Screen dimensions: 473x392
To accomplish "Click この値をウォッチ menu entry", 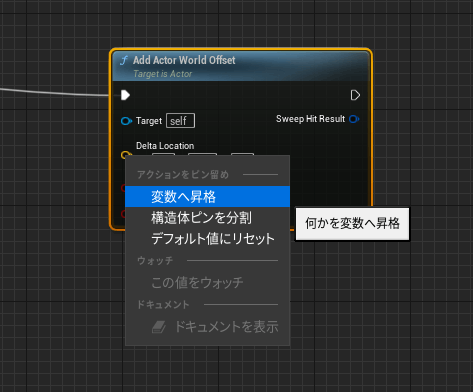I will (207, 283).
